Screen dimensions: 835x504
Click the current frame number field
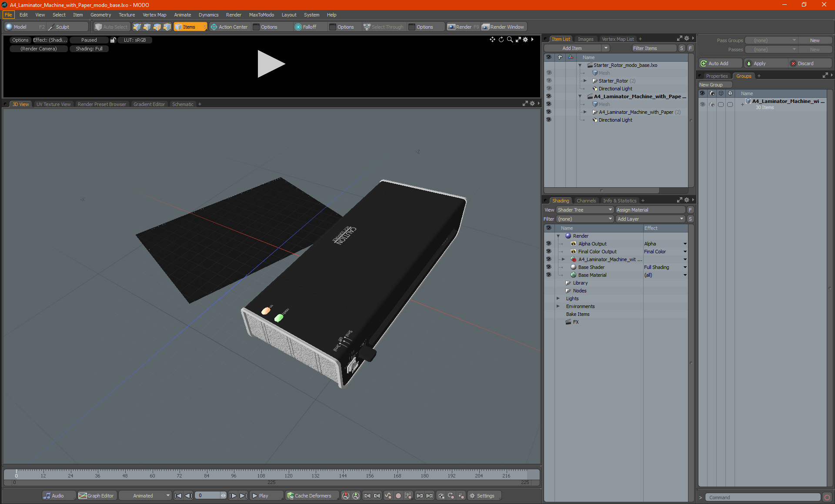point(208,496)
